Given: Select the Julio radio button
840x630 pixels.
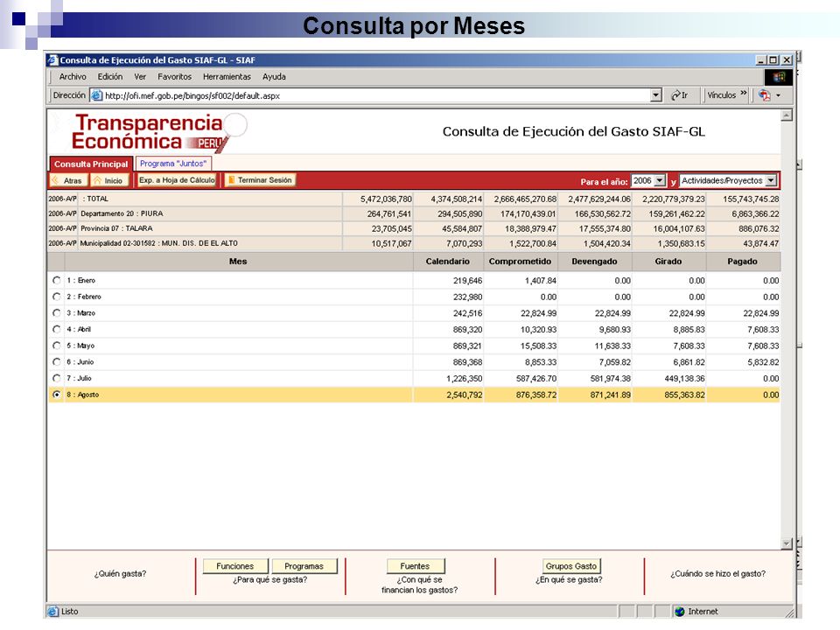Looking at the screenshot, I should click(56, 378).
